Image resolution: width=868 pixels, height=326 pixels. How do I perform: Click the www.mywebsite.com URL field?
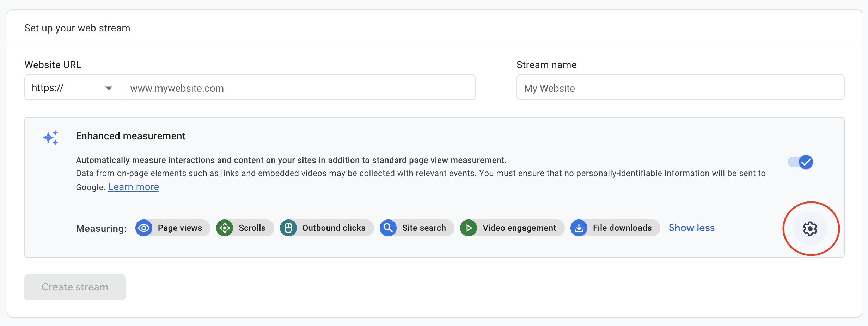299,87
